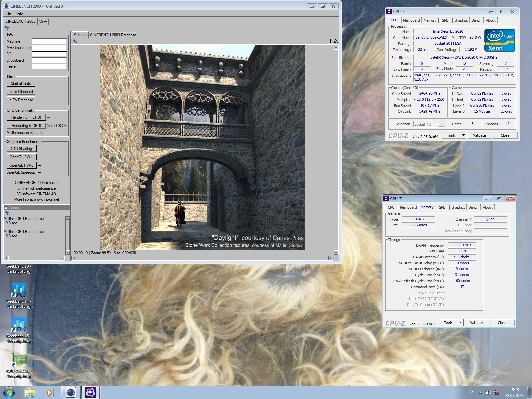Click the triangle icon beside the crosshair

(x=336, y=41)
